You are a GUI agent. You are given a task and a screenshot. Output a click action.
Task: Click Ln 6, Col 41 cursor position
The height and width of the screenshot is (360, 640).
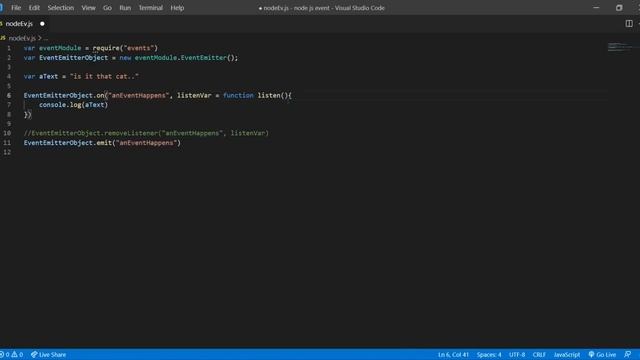pos(453,355)
